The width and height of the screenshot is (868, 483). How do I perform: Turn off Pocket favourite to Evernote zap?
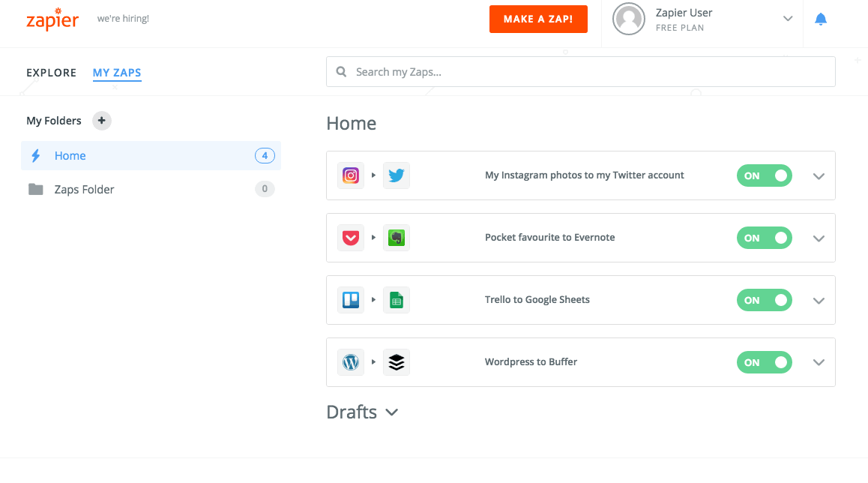pyautogui.click(x=764, y=238)
